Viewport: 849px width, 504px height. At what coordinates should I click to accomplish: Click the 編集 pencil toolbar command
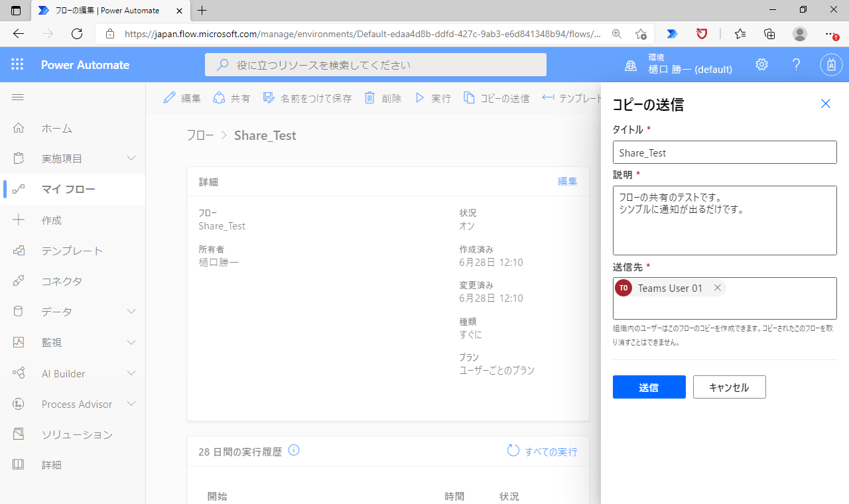pos(182,98)
